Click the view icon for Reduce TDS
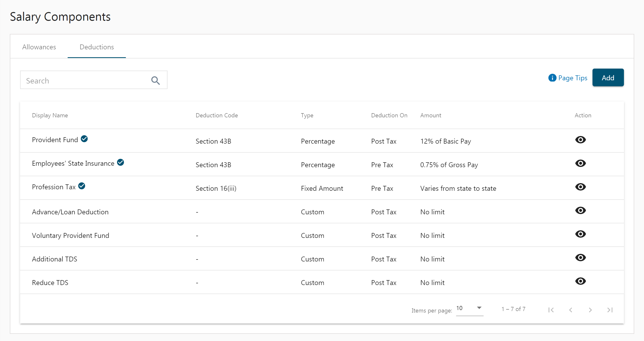Screen dimensions: 644x341 point(580,281)
